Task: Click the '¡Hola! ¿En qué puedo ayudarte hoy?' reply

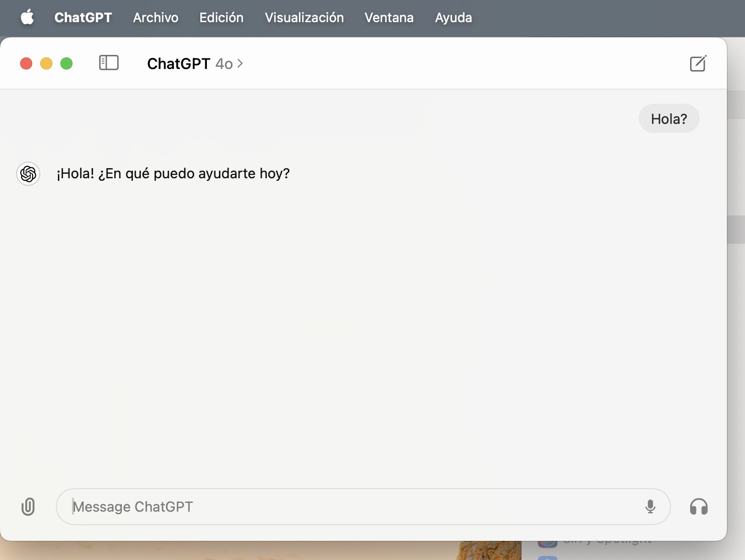Action: [x=173, y=174]
